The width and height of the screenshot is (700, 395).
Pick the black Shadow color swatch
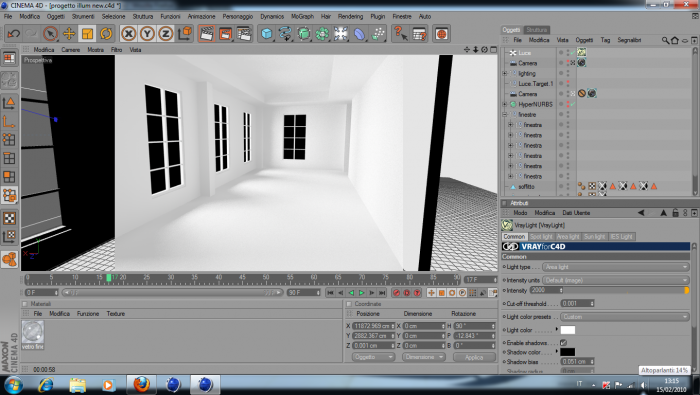567,352
